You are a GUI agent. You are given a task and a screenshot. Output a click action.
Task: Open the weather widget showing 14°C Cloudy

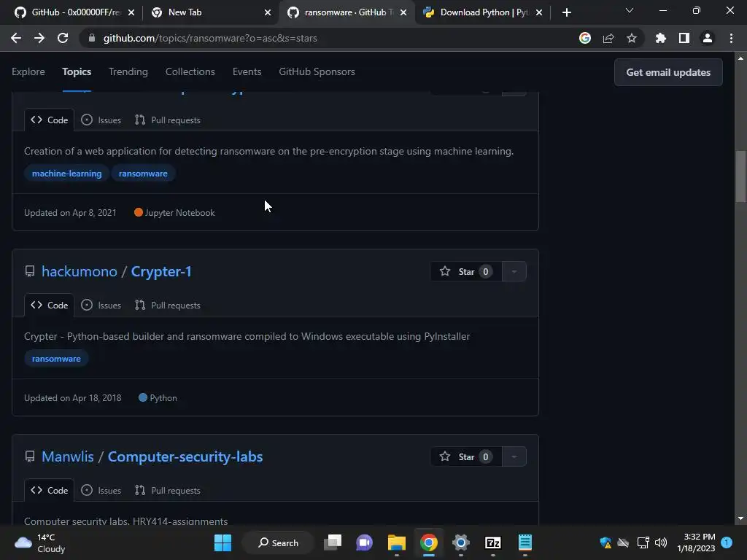[x=40, y=542]
